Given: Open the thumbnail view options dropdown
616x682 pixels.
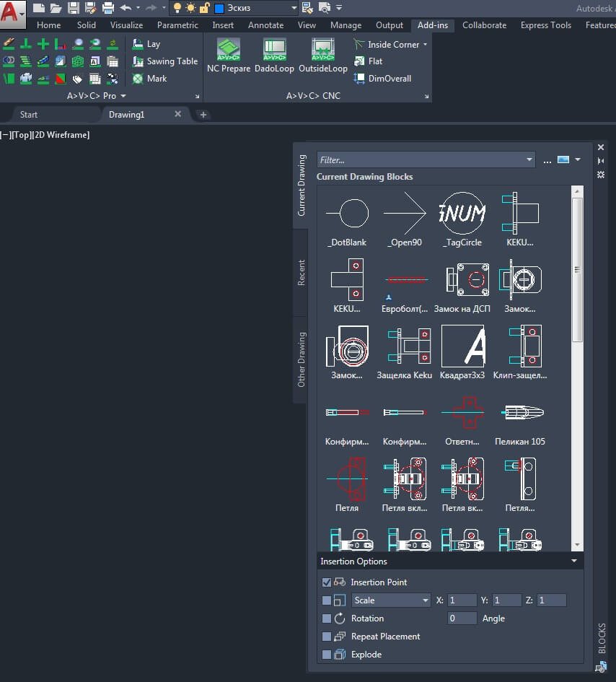Looking at the screenshot, I should click(578, 159).
